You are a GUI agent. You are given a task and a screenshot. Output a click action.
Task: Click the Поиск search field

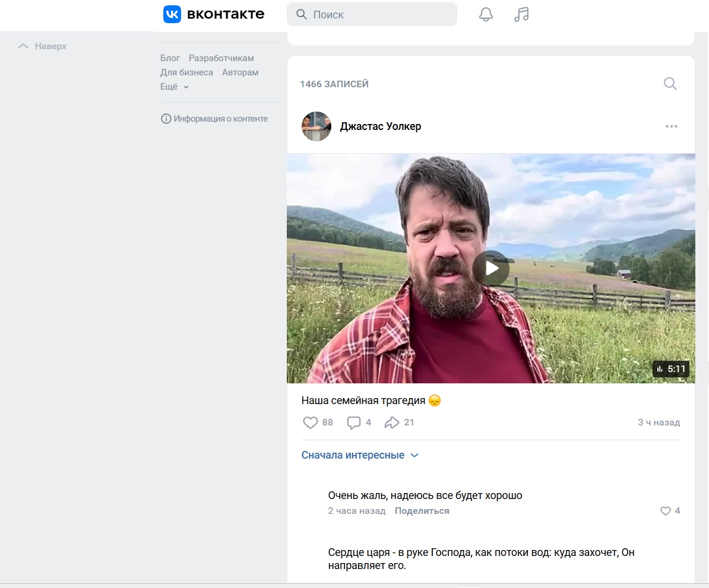coord(372,14)
